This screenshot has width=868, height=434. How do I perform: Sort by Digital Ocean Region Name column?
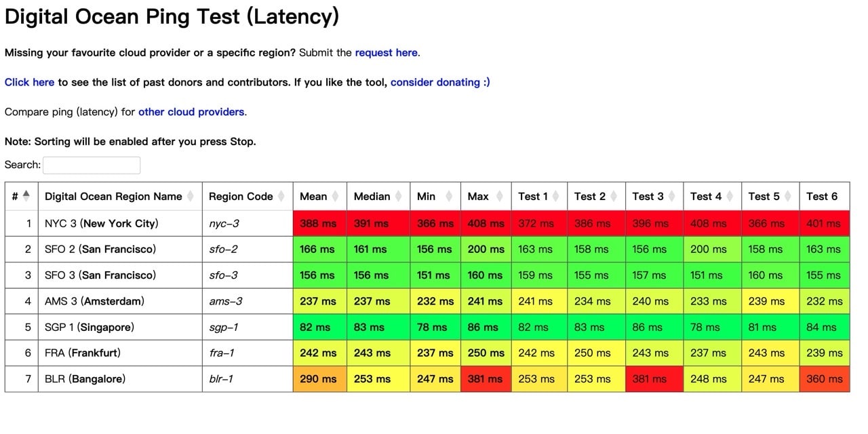[120, 196]
